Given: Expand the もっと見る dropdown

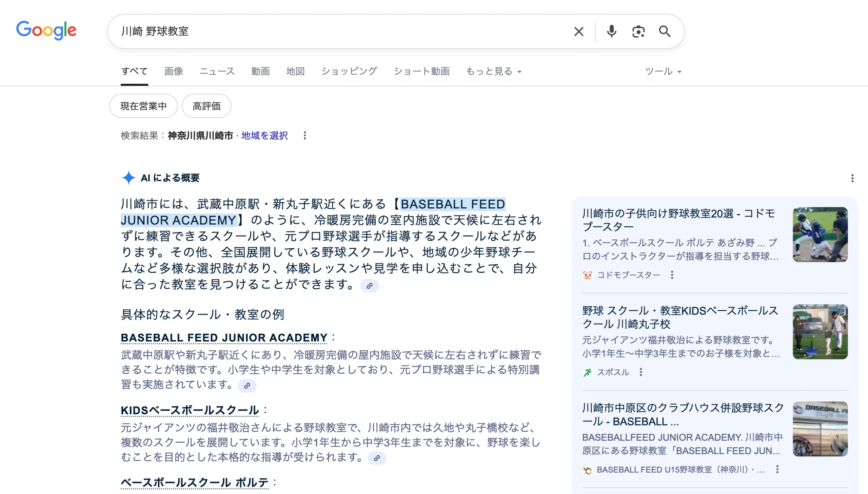Looking at the screenshot, I should tap(493, 71).
